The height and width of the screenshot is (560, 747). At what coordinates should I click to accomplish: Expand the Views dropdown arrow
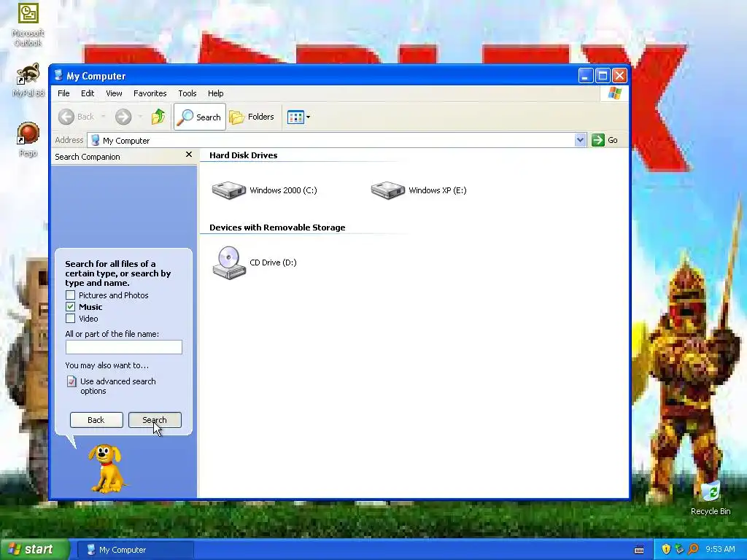pos(309,117)
